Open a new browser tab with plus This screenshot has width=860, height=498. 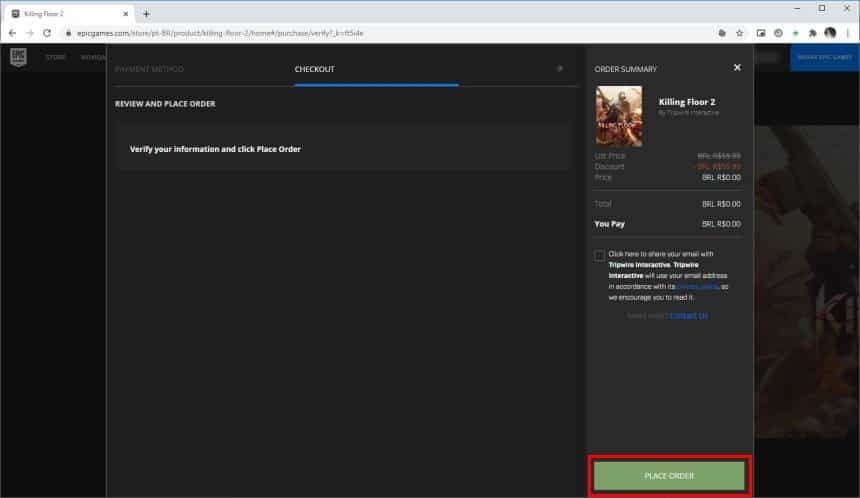[146, 14]
